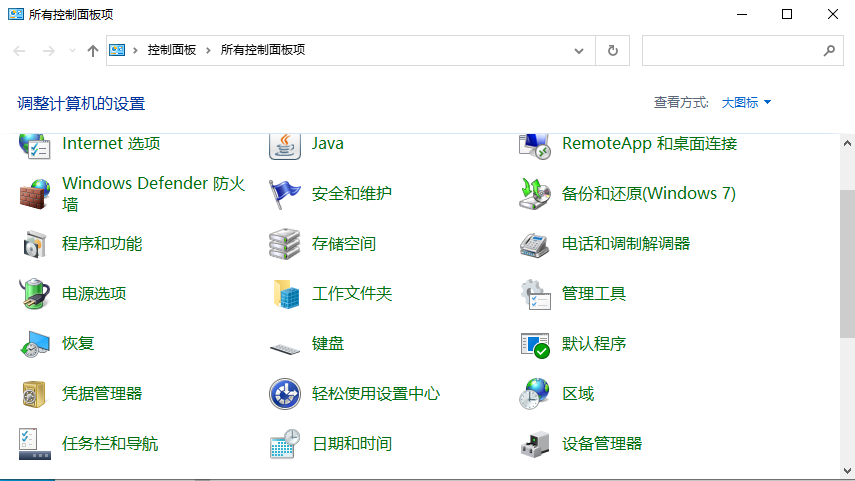
Task: Open the 恢复 text link
Action: pyautogui.click(x=78, y=344)
